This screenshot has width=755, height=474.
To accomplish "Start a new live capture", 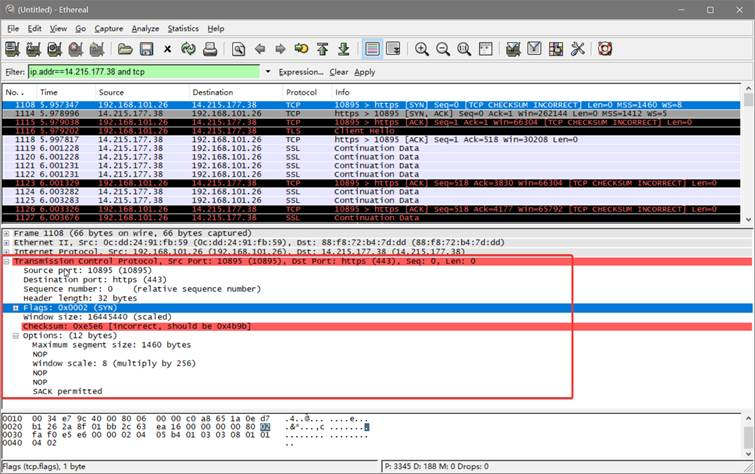I will [54, 49].
